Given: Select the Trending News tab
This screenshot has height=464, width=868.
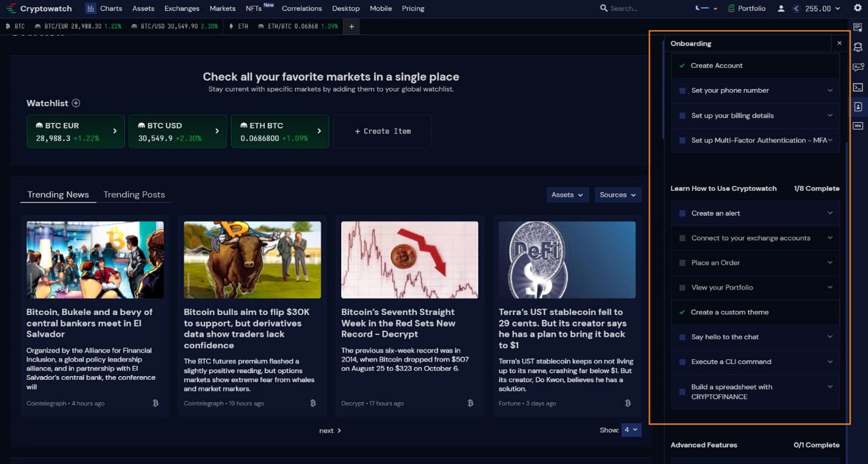Looking at the screenshot, I should 58,194.
